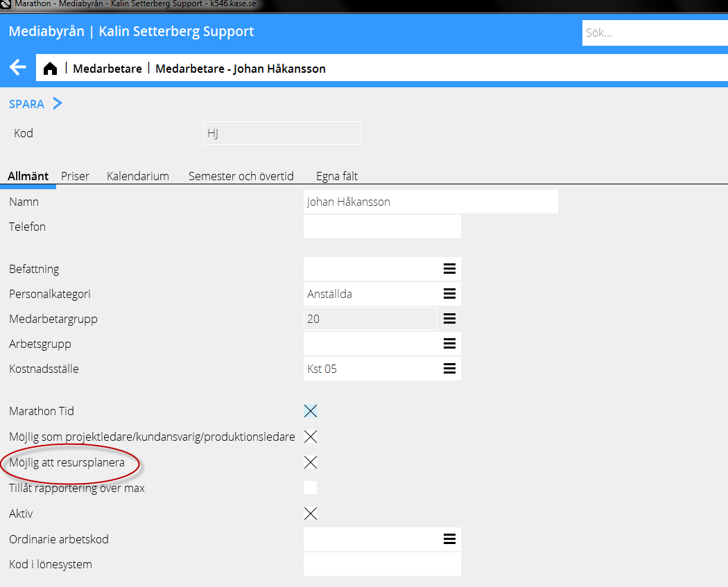Open the Semester och övertid tab
728x587 pixels.
click(241, 176)
